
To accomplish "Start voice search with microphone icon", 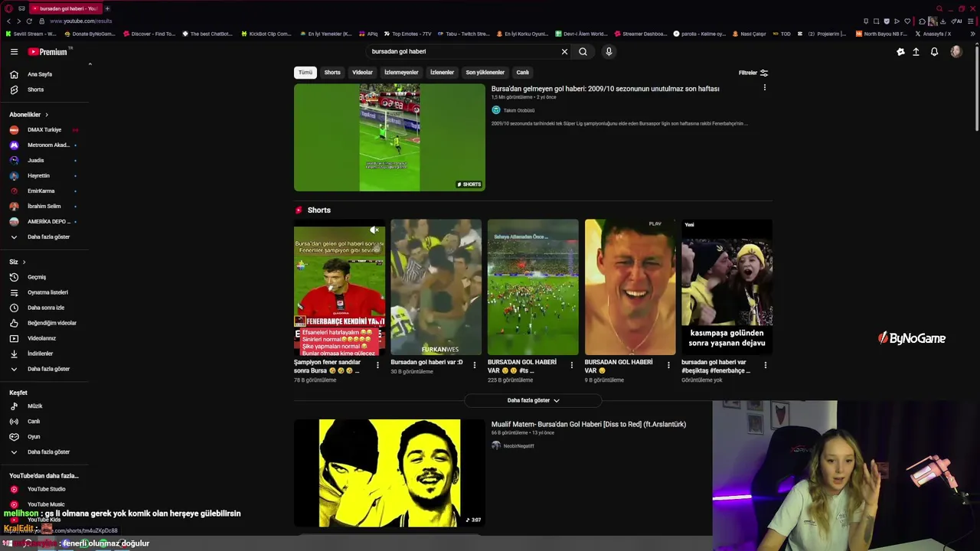I will coord(609,51).
